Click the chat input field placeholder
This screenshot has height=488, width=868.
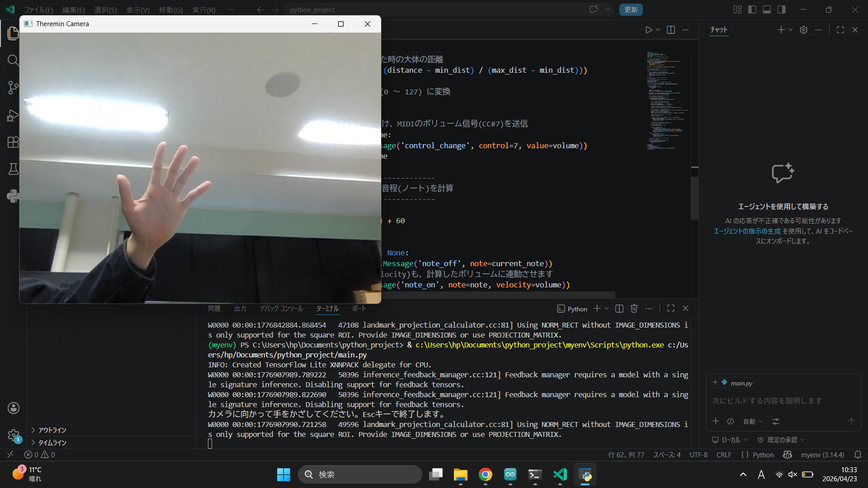click(767, 401)
